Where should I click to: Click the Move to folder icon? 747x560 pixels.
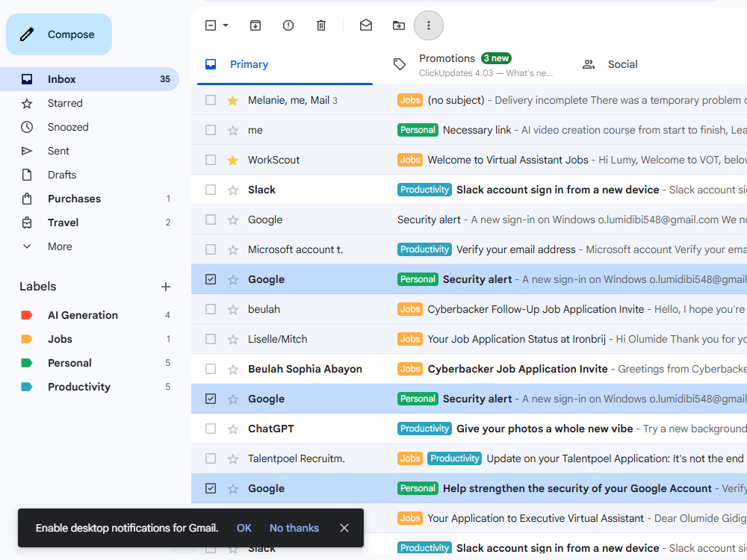pyautogui.click(x=399, y=25)
